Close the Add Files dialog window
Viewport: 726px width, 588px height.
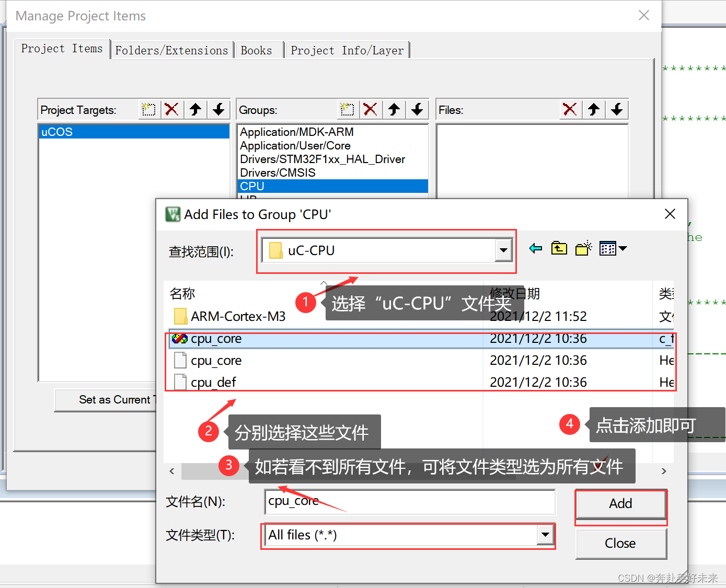tap(670, 214)
